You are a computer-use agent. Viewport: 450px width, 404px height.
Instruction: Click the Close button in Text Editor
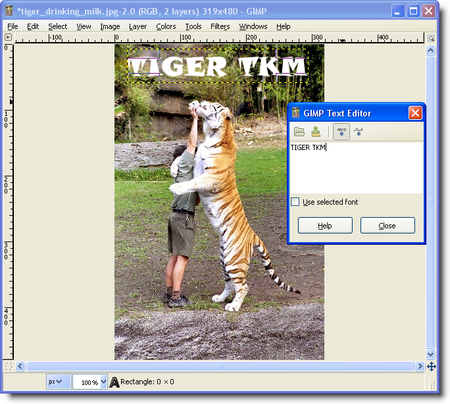[387, 226]
